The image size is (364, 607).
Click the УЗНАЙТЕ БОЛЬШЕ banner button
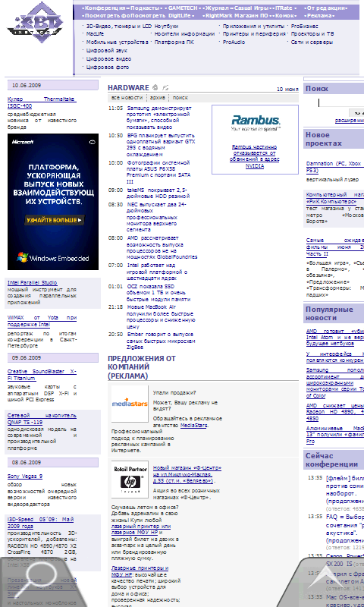pos(54,220)
